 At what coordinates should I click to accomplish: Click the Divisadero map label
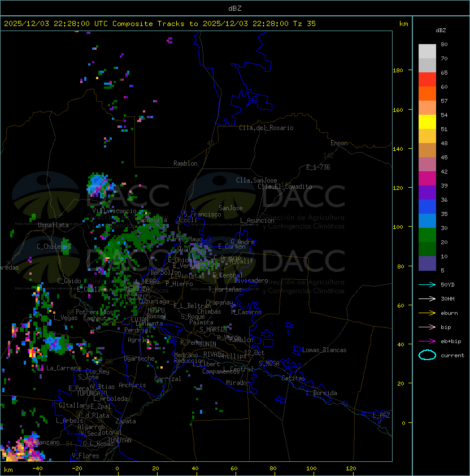[x=251, y=280]
